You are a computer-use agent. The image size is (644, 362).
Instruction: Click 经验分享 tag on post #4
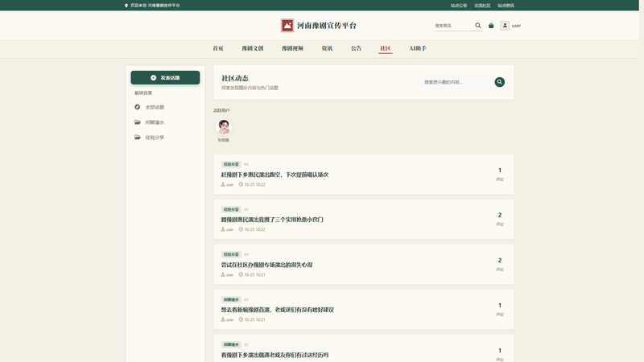coord(231,254)
